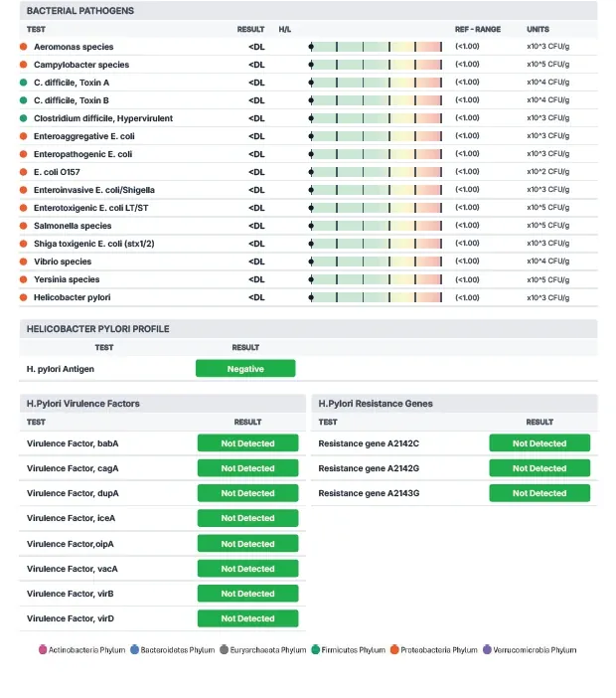Screen dimensions: 616x698
Task: Click Not Detected badge for Virulence Factor cagA
Action: click(247, 468)
